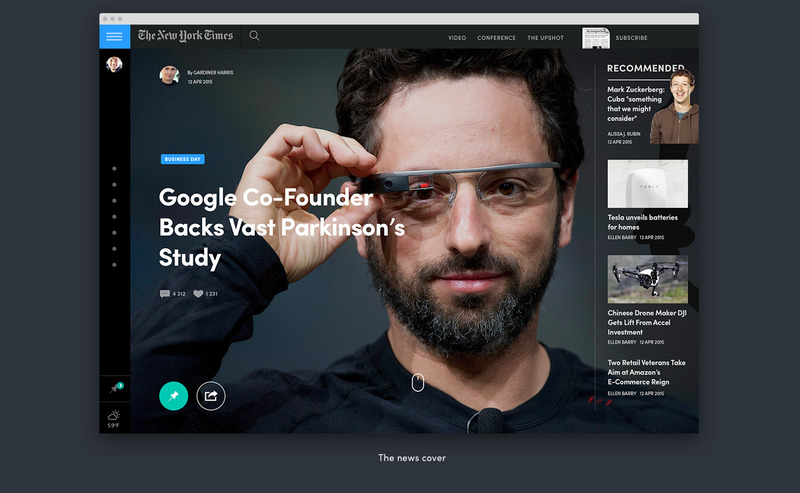Open the Conference menu item

click(496, 38)
